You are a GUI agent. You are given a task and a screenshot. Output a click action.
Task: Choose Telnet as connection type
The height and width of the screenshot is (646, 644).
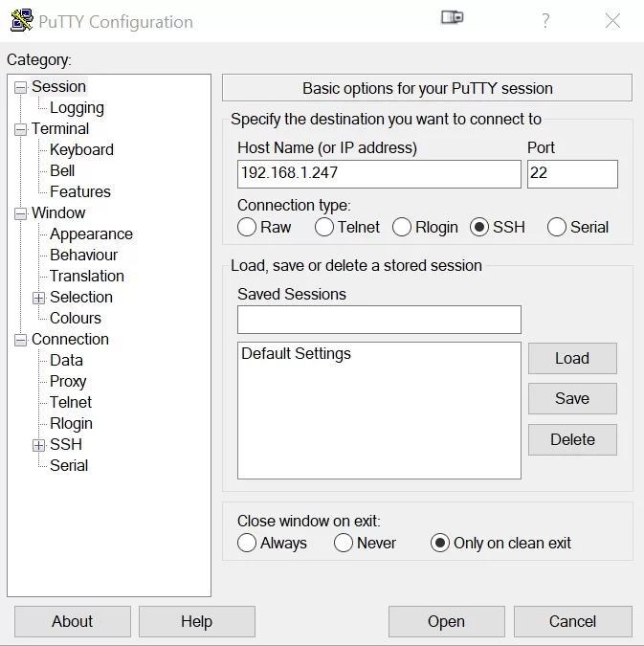[x=324, y=227]
